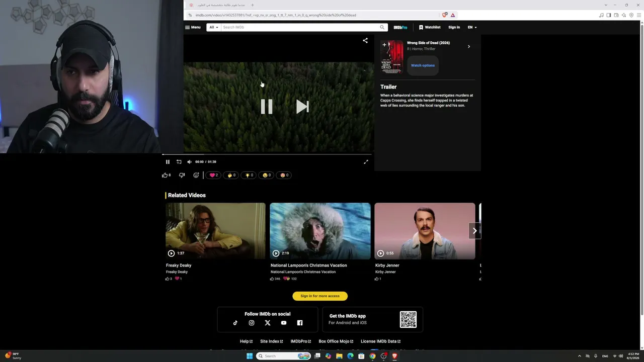Click the small pause icon in the player control bar

pyautogui.click(x=168, y=162)
